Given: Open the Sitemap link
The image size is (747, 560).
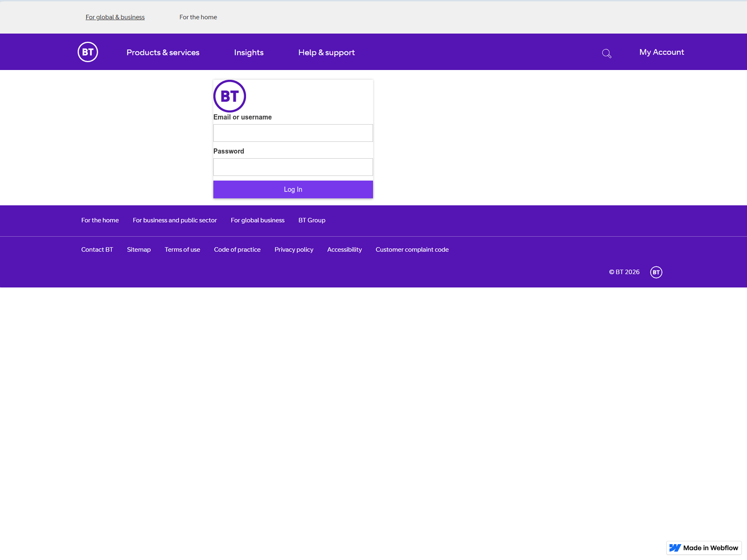Looking at the screenshot, I should coord(139,250).
